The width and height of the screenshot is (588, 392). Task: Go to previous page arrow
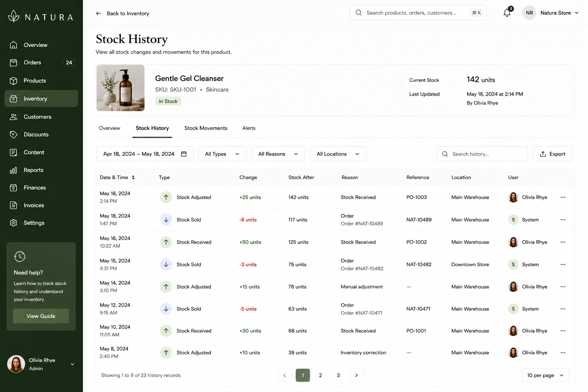[x=284, y=375]
